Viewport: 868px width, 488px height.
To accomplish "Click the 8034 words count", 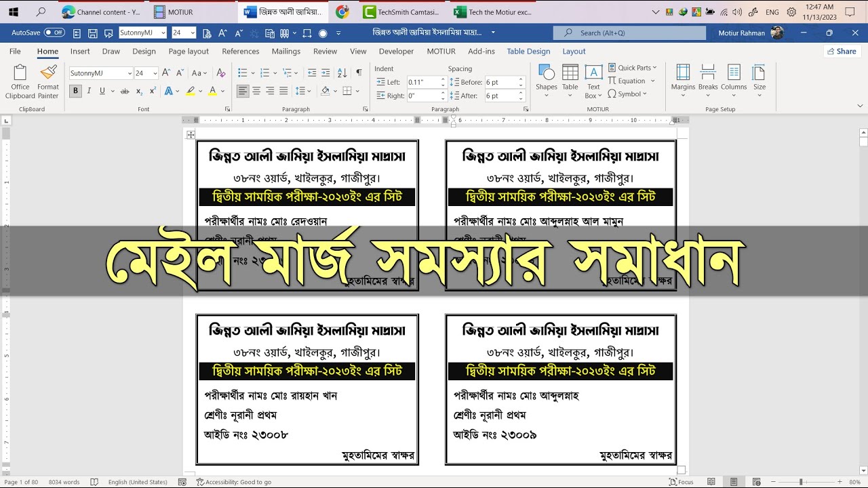I will [64, 482].
